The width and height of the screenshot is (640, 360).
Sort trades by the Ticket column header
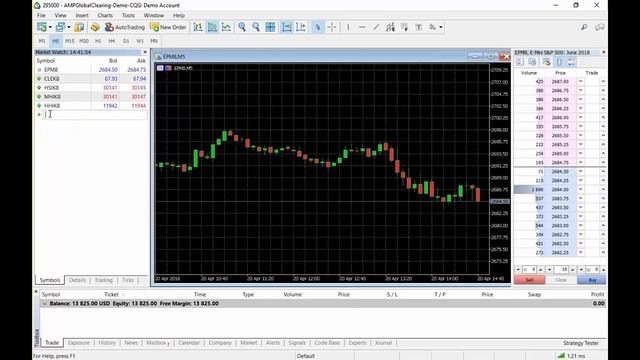(111, 294)
